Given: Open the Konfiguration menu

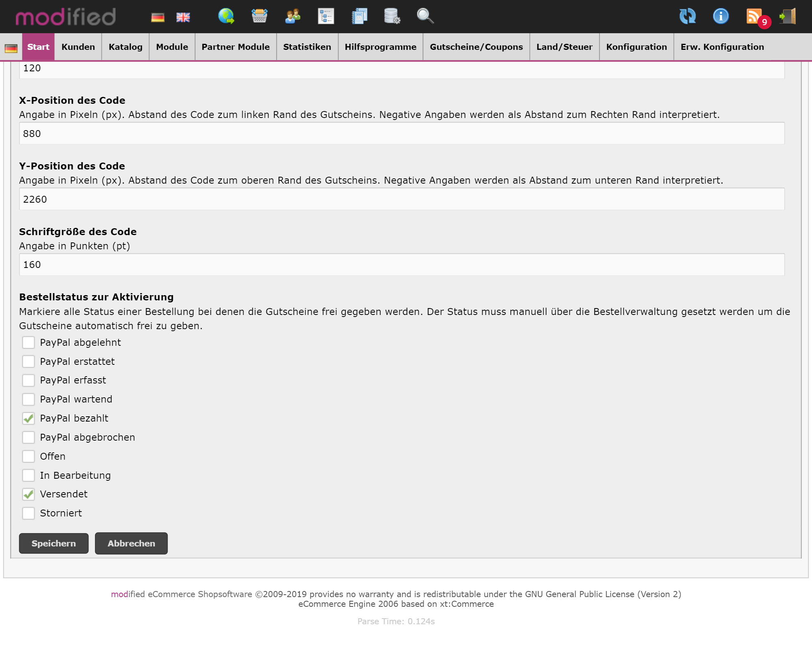Looking at the screenshot, I should click(x=636, y=47).
